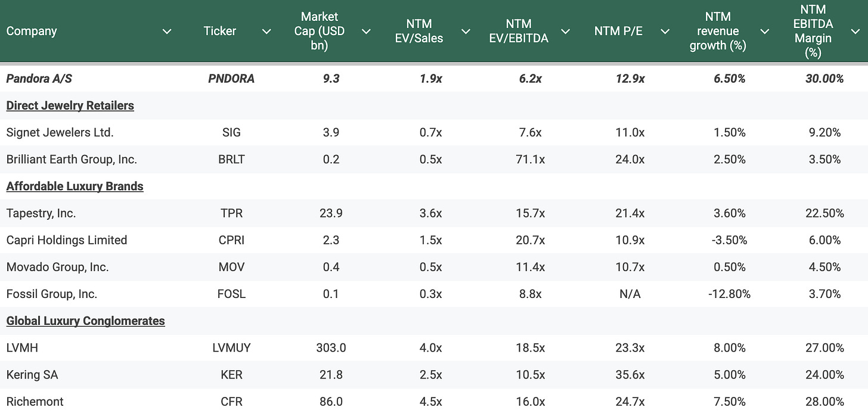Select Movado P/E value 10.7x
868x413 pixels.
click(x=630, y=267)
